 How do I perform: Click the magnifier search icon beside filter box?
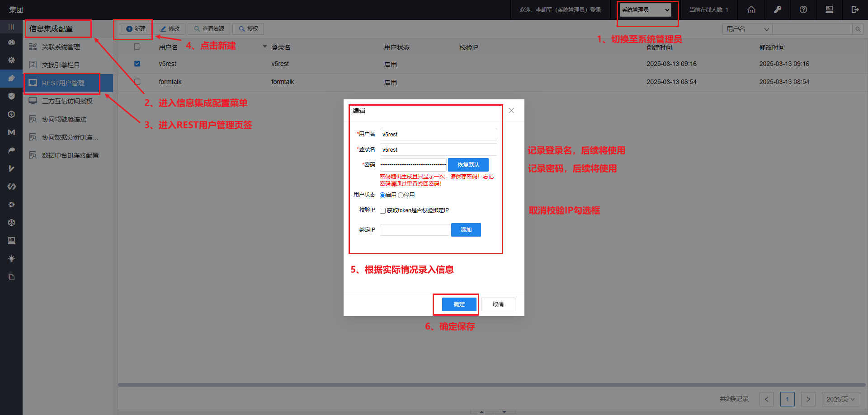(858, 29)
